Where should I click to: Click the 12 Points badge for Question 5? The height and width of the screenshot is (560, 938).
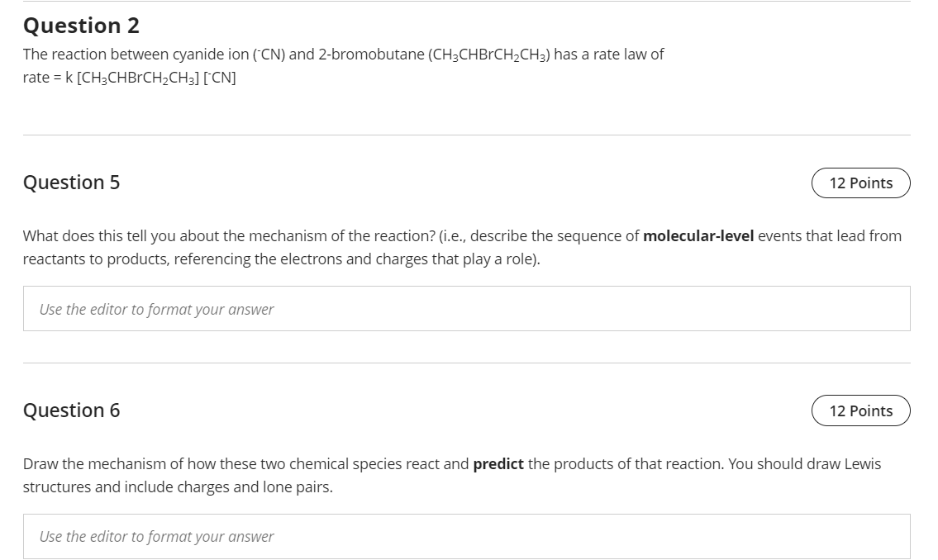[x=860, y=183]
